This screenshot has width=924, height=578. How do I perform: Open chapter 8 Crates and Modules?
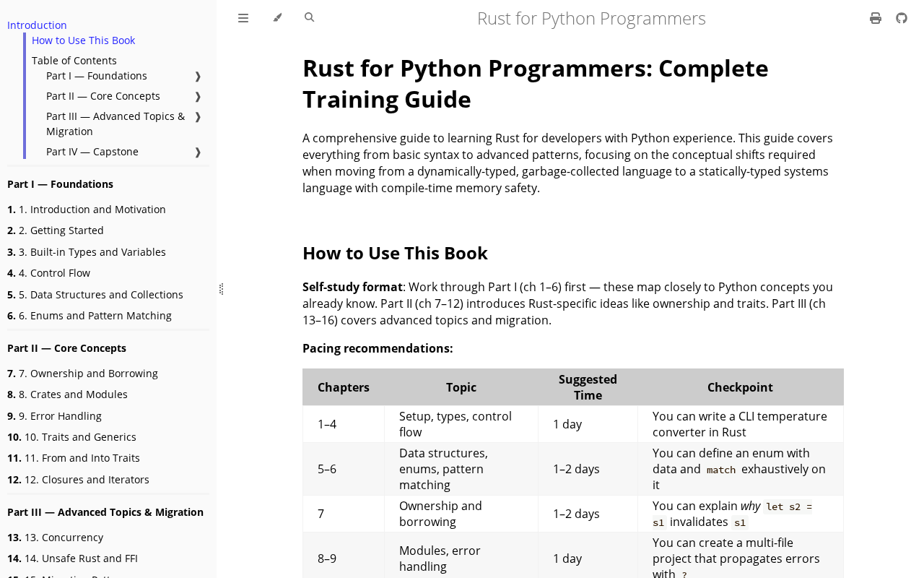pyautogui.click(x=67, y=394)
